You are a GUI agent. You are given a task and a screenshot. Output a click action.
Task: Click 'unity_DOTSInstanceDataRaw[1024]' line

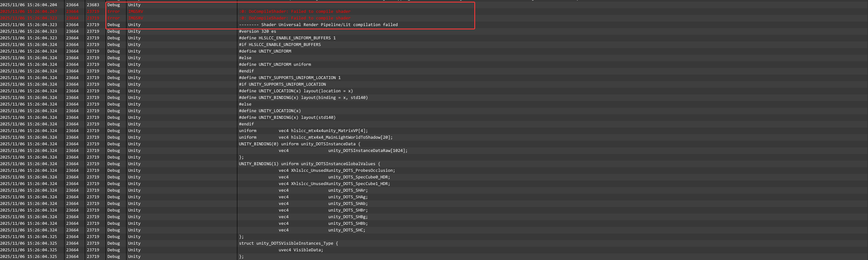point(343,151)
